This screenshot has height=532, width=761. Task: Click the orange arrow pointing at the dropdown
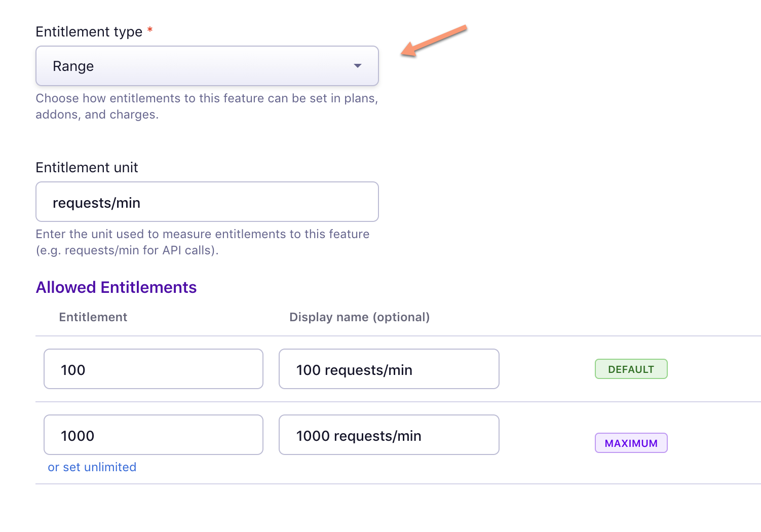pos(434,41)
